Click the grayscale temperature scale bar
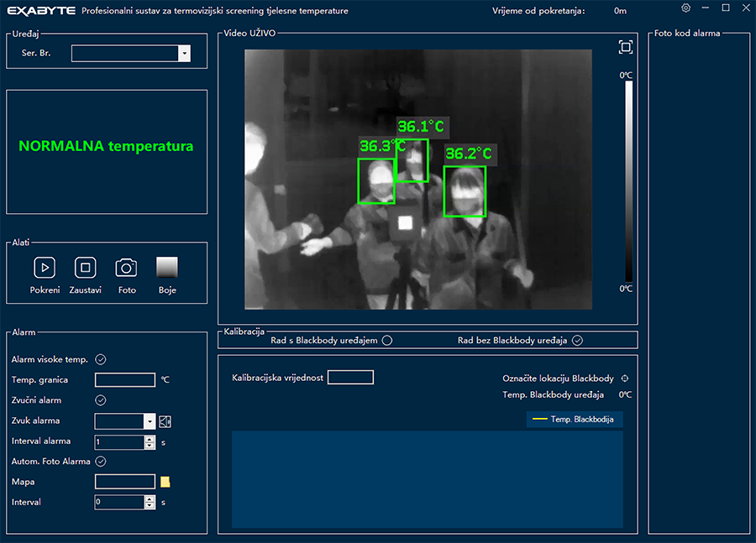This screenshot has height=543, width=756. pos(628,180)
